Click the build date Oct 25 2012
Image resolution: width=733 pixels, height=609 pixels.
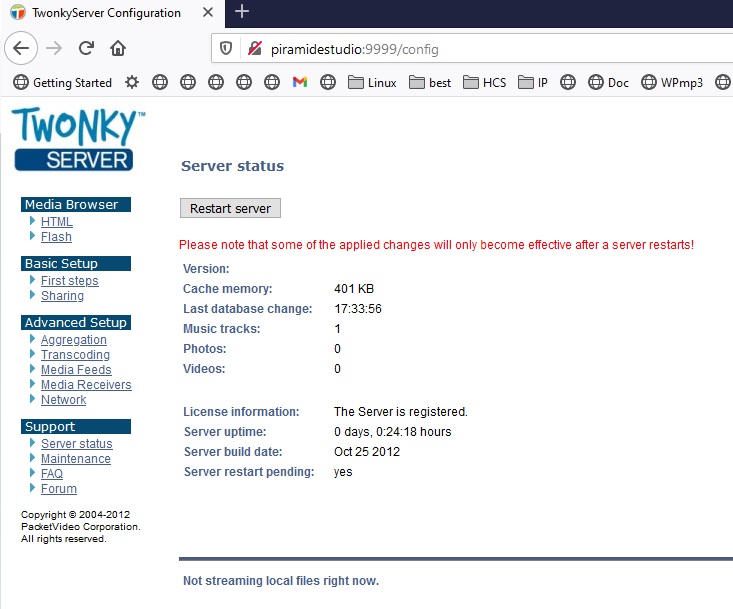pos(367,451)
